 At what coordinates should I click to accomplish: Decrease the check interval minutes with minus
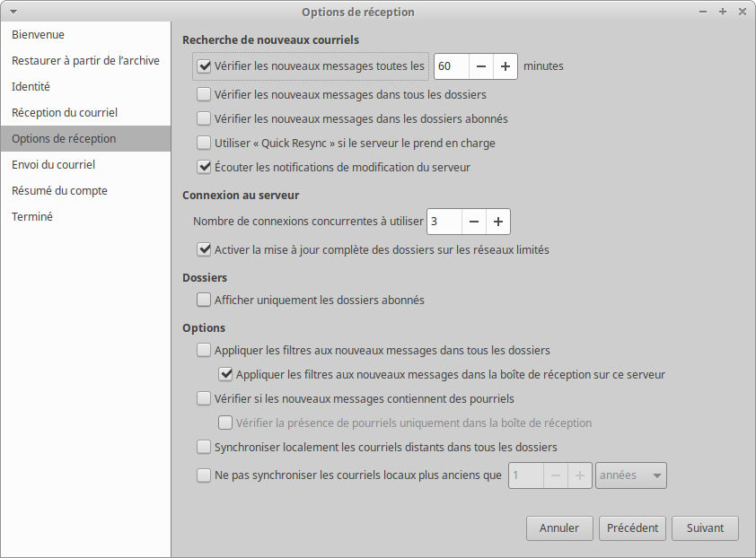(481, 66)
